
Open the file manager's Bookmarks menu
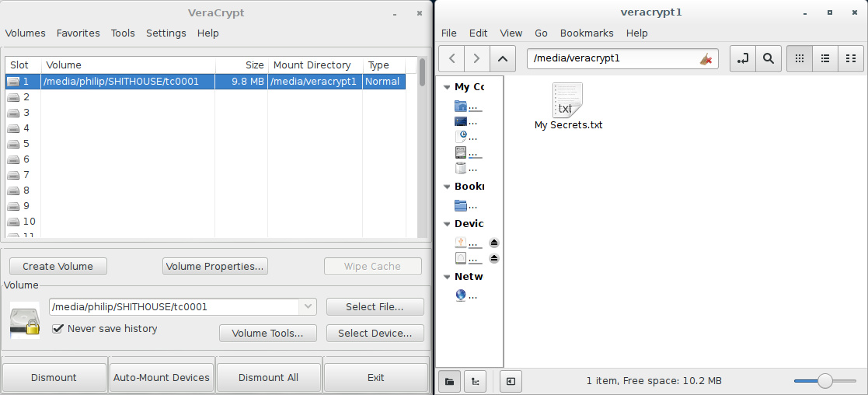pyautogui.click(x=587, y=33)
